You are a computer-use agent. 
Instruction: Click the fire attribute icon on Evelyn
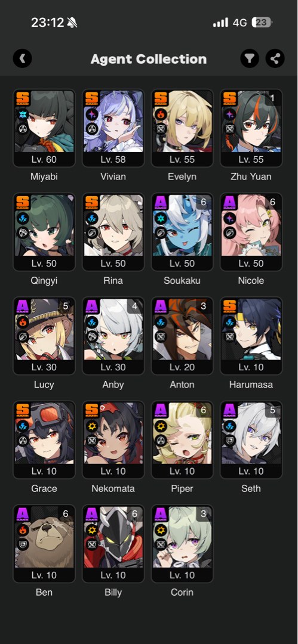click(x=161, y=115)
